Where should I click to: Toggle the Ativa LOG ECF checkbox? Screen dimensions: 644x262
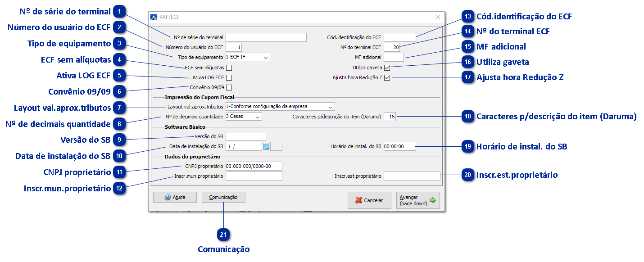229,77
